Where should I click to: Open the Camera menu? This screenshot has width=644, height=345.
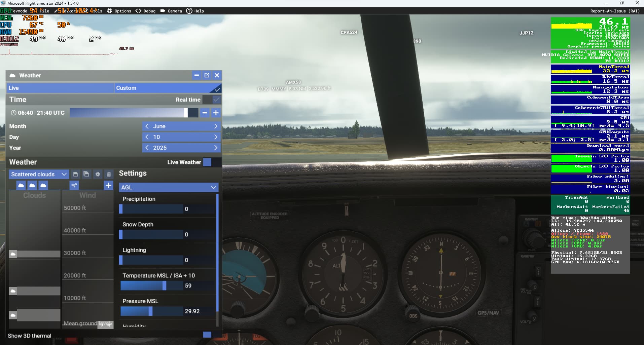pos(171,11)
